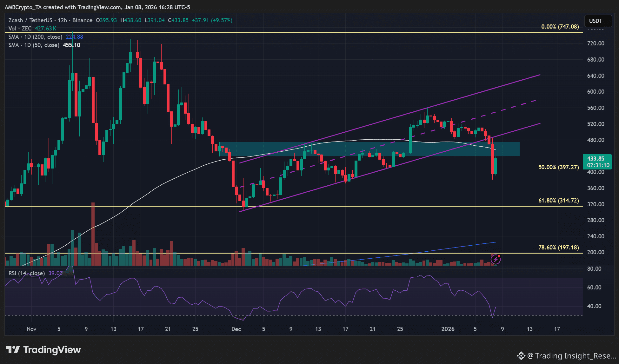Click the 2026 label on the time axis
Image resolution: width=619 pixels, height=364 pixels.
[448, 329]
